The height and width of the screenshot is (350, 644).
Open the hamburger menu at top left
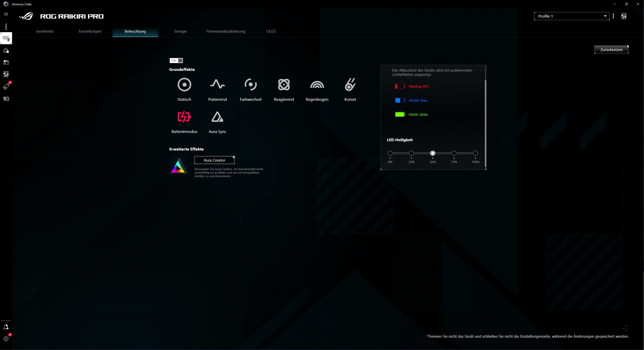pos(6,14)
